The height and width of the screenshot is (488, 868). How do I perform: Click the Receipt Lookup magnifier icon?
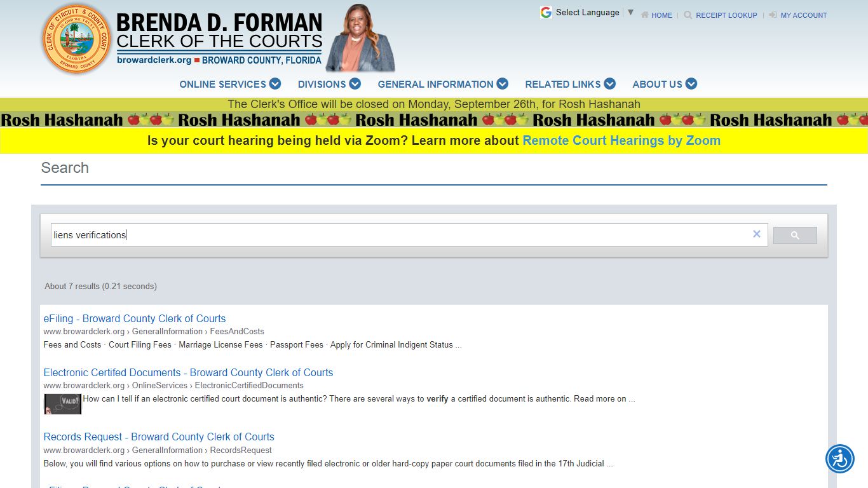pyautogui.click(x=688, y=15)
